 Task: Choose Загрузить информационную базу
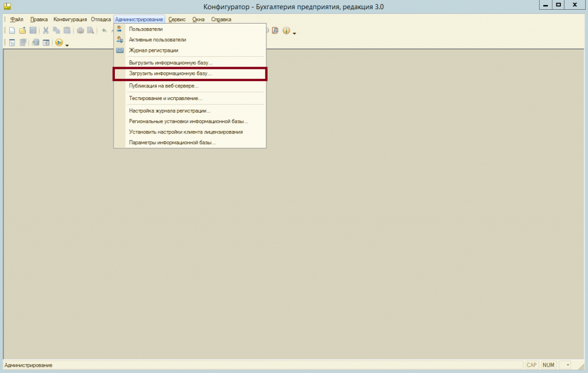pos(190,74)
